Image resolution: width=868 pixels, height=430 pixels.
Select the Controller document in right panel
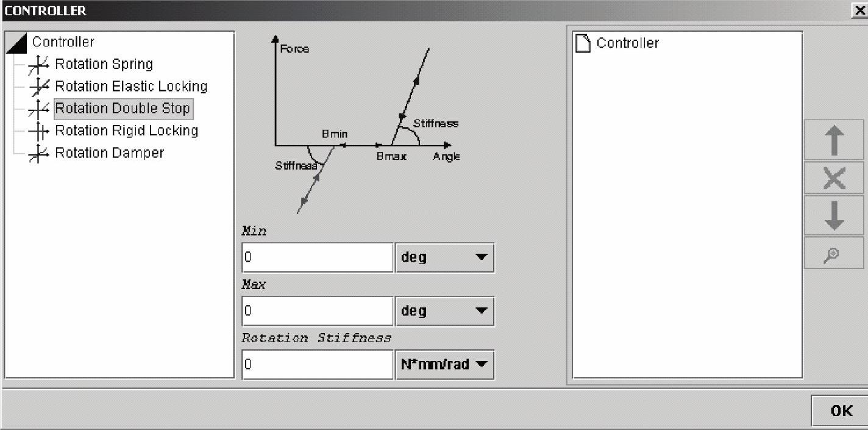pyautogui.click(x=627, y=43)
